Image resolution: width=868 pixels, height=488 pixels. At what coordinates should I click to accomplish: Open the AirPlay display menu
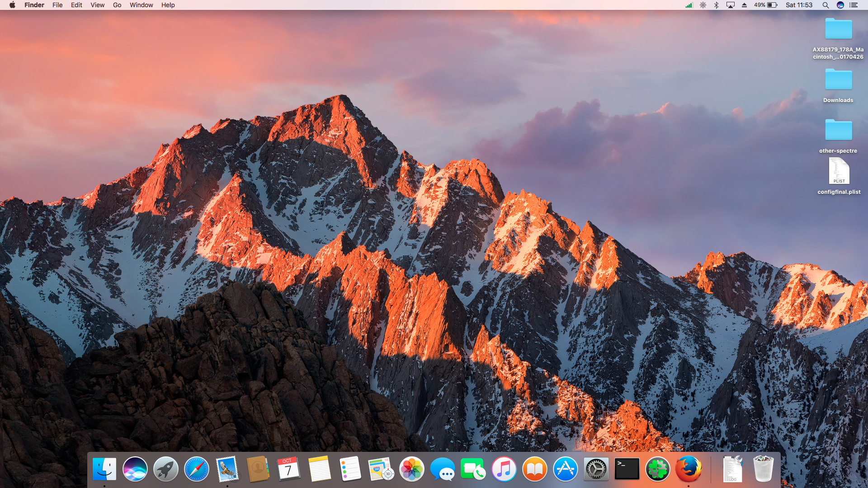[x=730, y=5]
